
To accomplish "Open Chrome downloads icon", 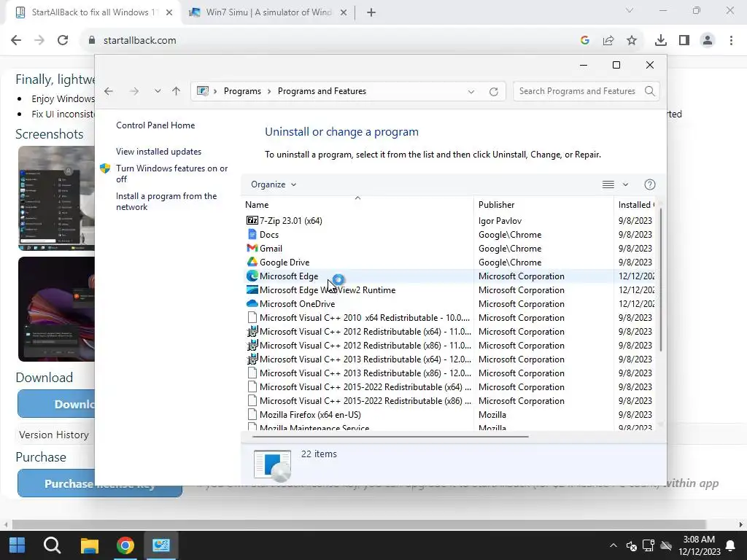I will 660,41.
